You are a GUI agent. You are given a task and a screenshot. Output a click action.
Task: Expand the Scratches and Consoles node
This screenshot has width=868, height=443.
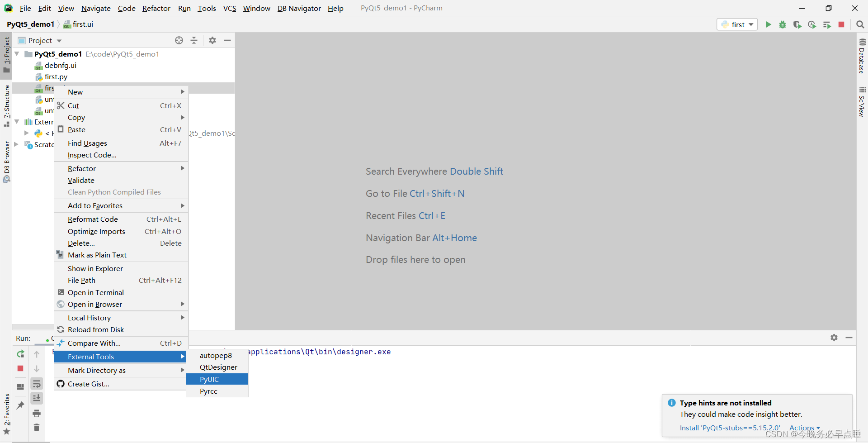17,144
